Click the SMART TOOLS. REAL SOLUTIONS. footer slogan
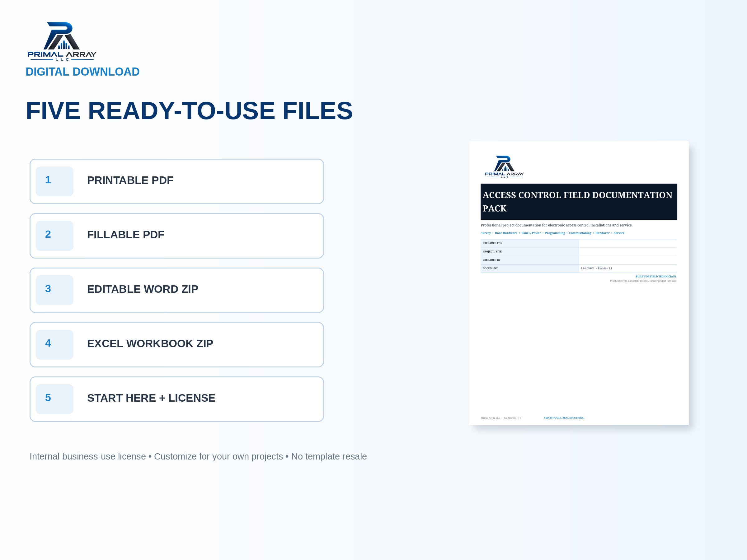This screenshot has width=747, height=560. (564, 418)
